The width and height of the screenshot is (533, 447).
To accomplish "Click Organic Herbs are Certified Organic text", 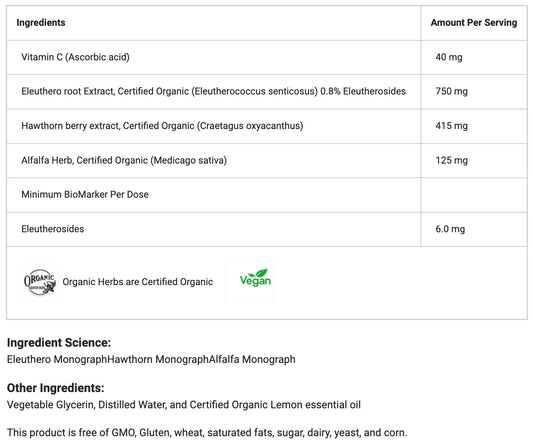I will pyautogui.click(x=138, y=282).
